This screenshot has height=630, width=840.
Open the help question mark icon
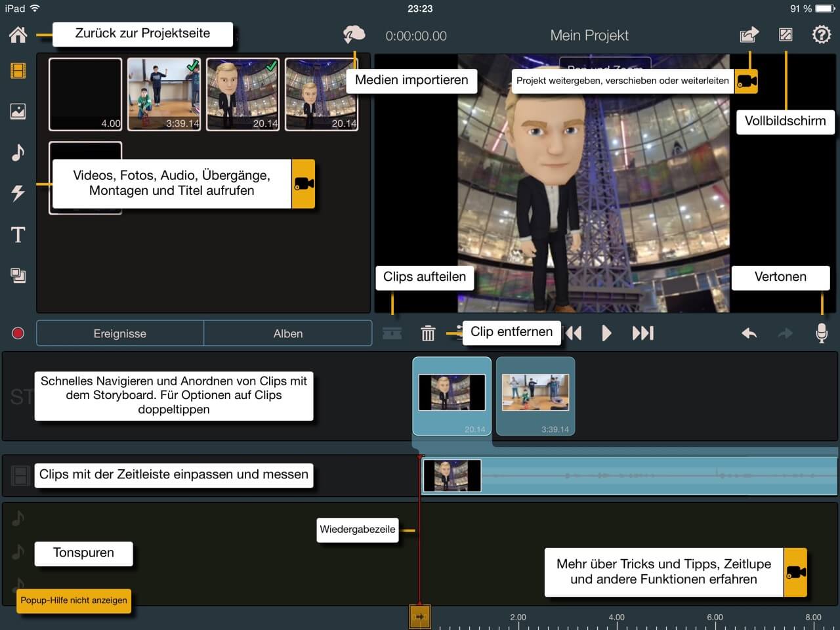tap(821, 35)
